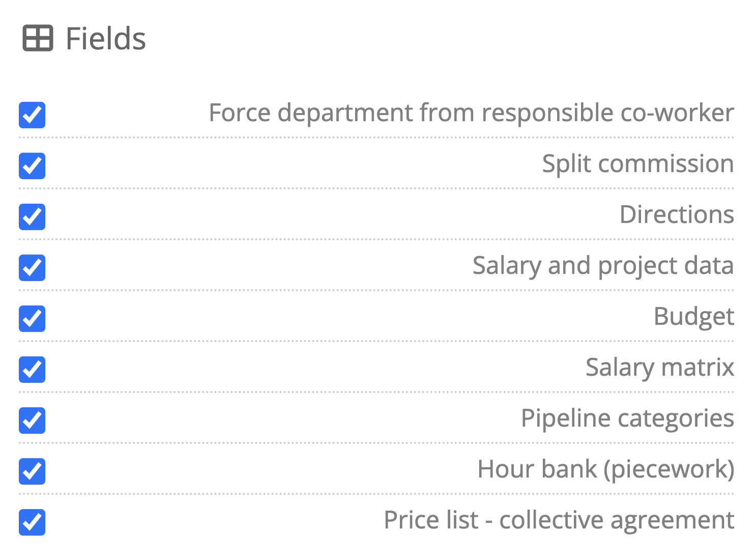Toggle Hour bank (piecework) checkbox

pyautogui.click(x=32, y=471)
